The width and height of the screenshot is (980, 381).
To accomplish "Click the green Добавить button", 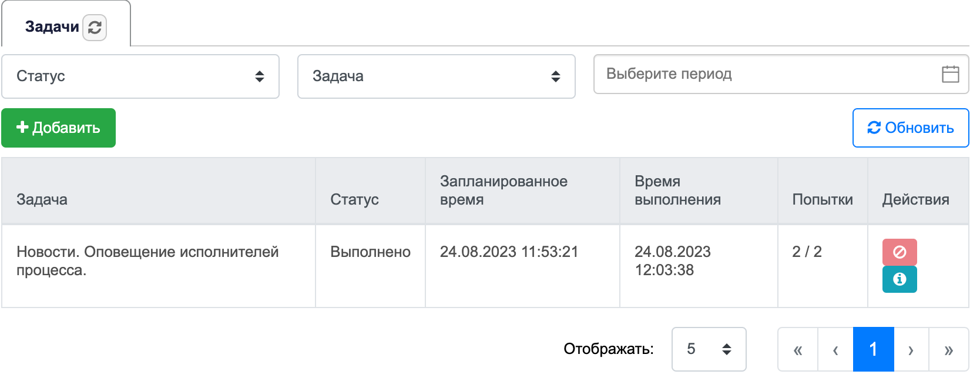I will tap(58, 128).
